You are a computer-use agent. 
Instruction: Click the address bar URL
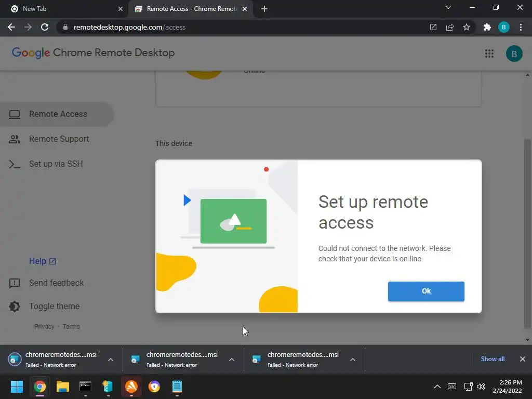pos(129,27)
